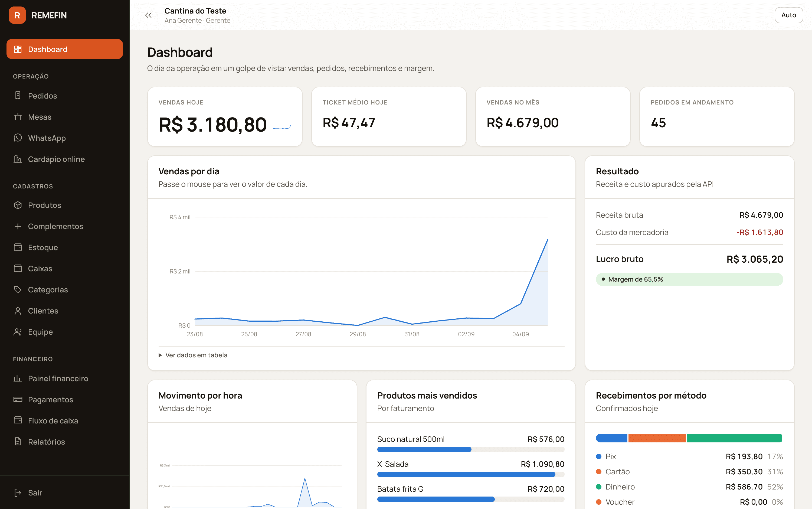Click the Fluxo de caixa wallet icon
The image size is (812, 509).
point(18,420)
